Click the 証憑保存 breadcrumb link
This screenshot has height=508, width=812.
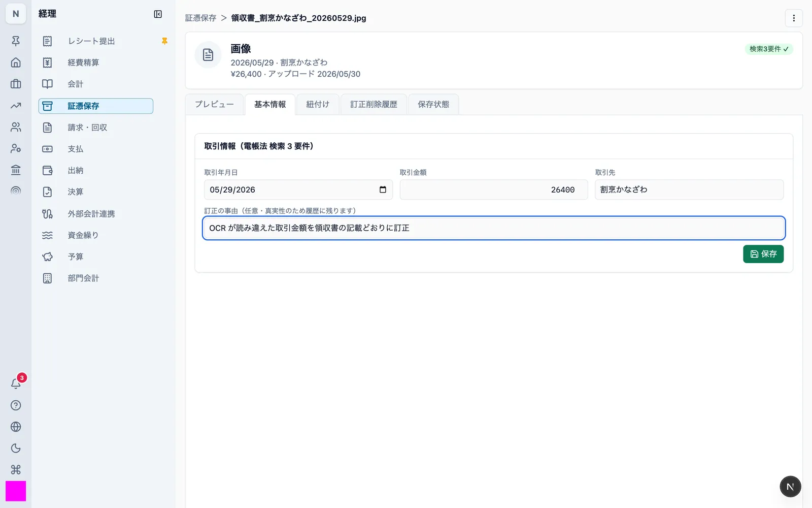point(201,18)
